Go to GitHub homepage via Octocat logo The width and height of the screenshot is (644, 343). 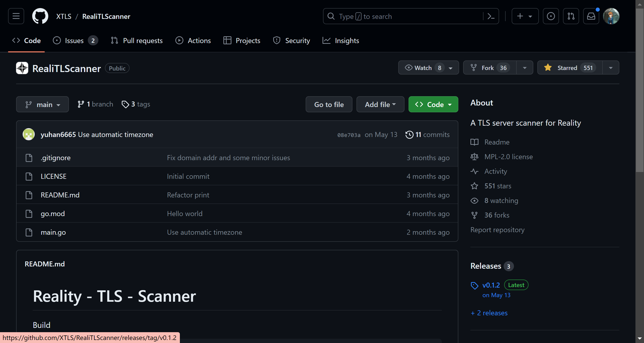click(x=40, y=16)
